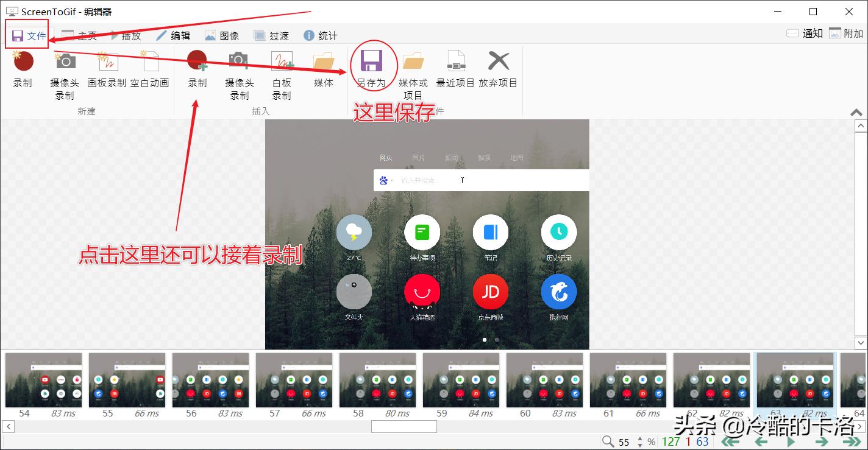
Task: Launch the sketchboard recording tool (画板录制)
Action: (x=107, y=70)
